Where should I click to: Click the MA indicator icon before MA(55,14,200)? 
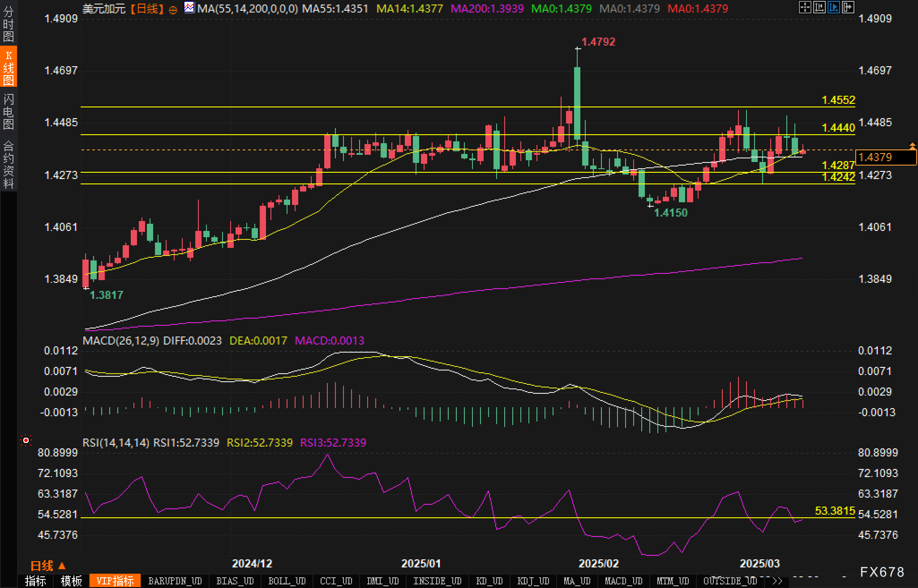pos(189,8)
